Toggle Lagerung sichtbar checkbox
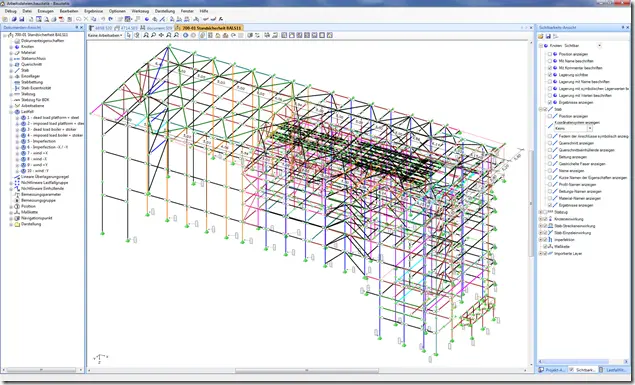This screenshot has width=635, height=385. point(550,74)
